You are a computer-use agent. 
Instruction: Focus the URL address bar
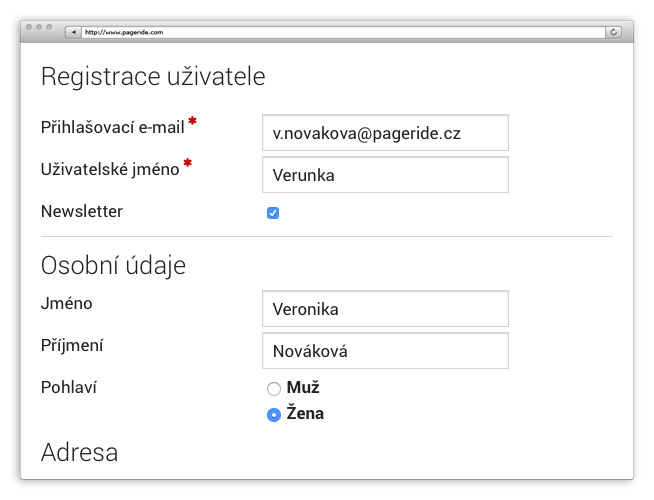340,32
